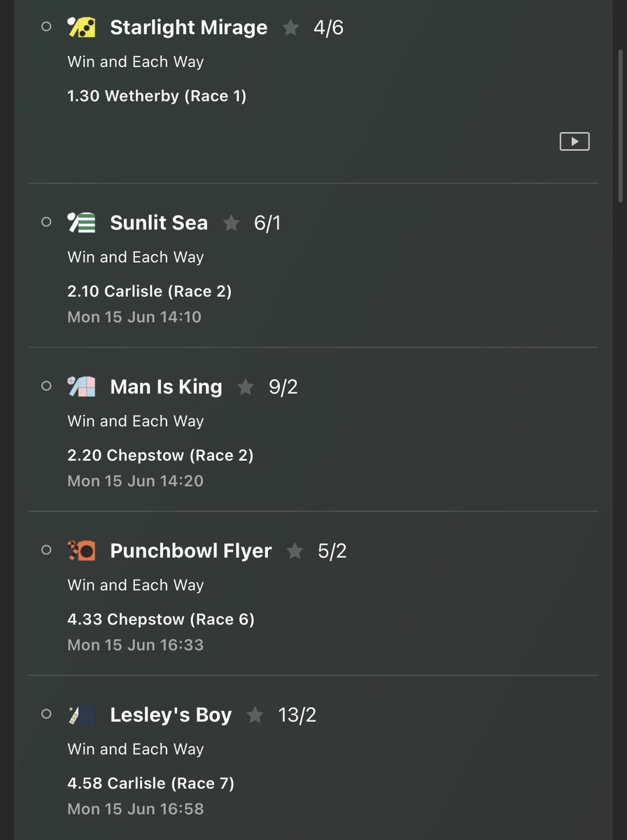The height and width of the screenshot is (840, 627).
Task: Select the Lesley's Boy radio circle
Action: [x=46, y=714]
